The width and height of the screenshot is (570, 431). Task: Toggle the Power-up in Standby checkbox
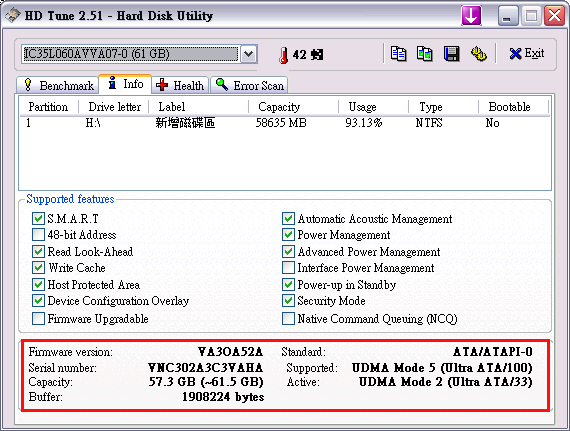coord(288,285)
